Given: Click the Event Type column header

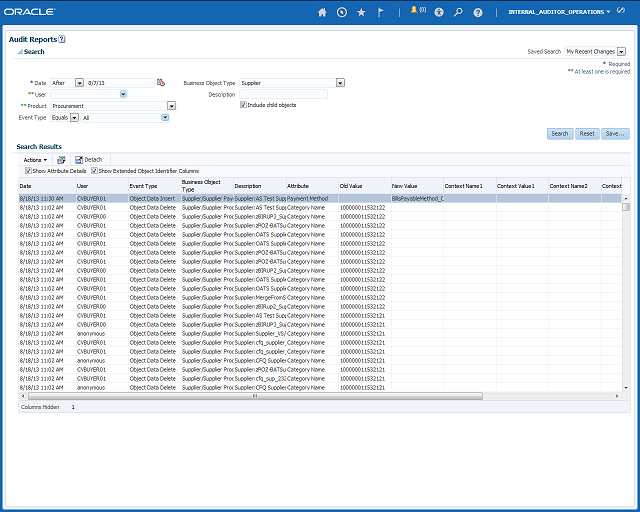Looking at the screenshot, I should 155,186.
